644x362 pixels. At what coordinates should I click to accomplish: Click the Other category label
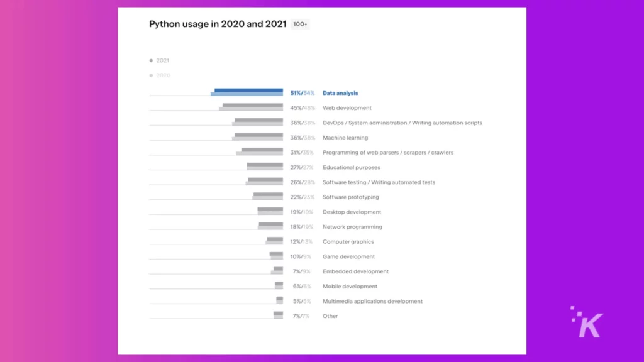tap(330, 316)
